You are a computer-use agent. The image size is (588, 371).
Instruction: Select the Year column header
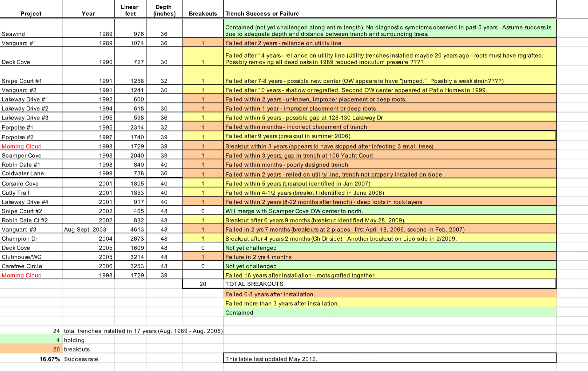click(88, 13)
